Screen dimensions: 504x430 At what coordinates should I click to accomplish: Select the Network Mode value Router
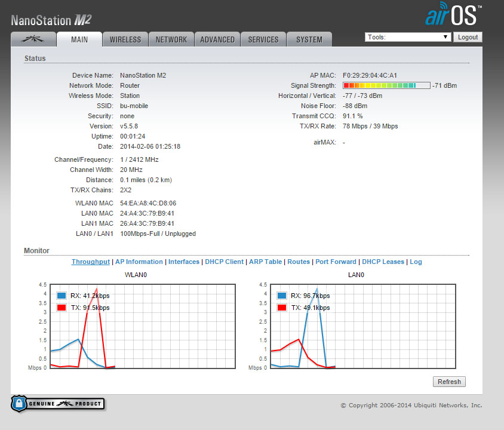130,85
